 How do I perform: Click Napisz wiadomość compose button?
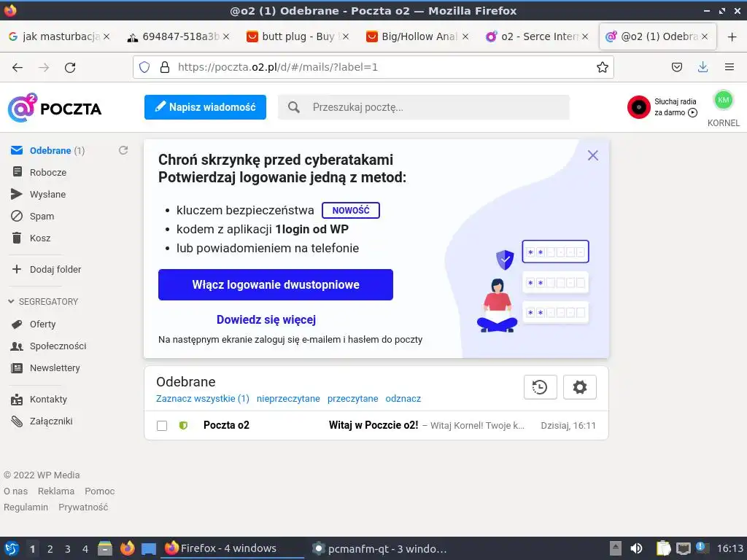[x=205, y=107]
